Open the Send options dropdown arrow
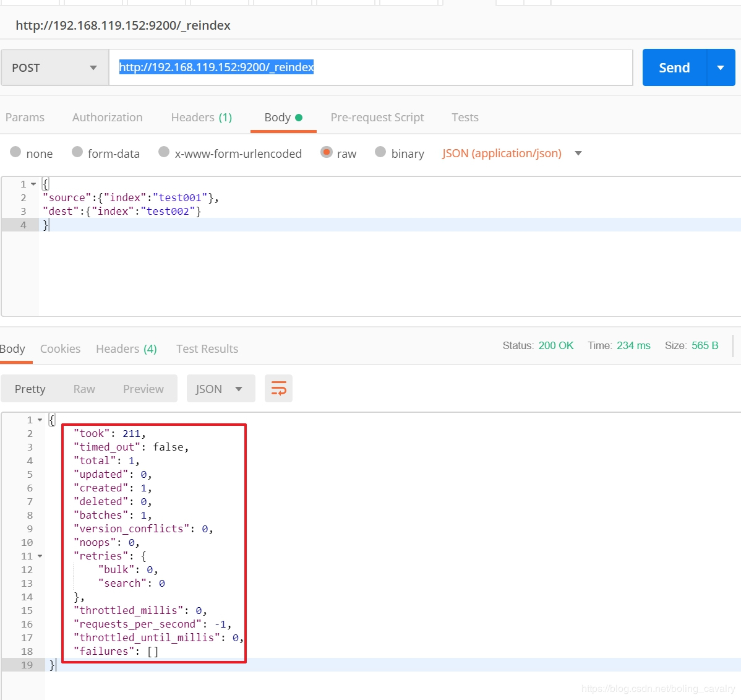The height and width of the screenshot is (700, 741). coord(721,67)
